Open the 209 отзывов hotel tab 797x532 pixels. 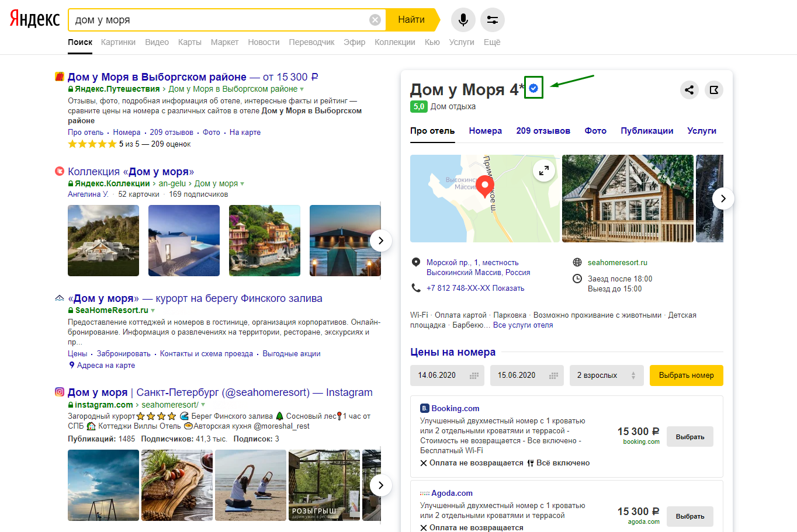pyautogui.click(x=543, y=131)
